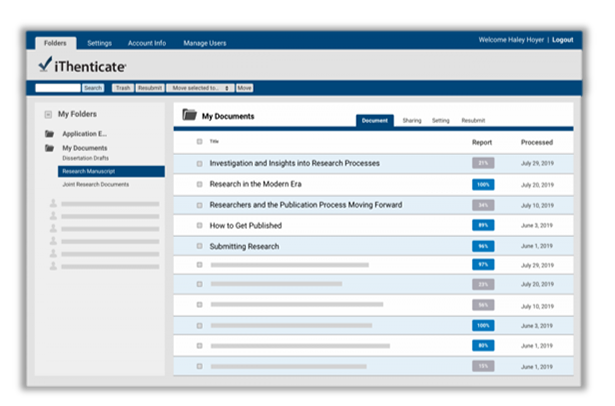The height and width of the screenshot is (406, 615).
Task: Select the Dissertation Drafts folder
Action: [86, 158]
